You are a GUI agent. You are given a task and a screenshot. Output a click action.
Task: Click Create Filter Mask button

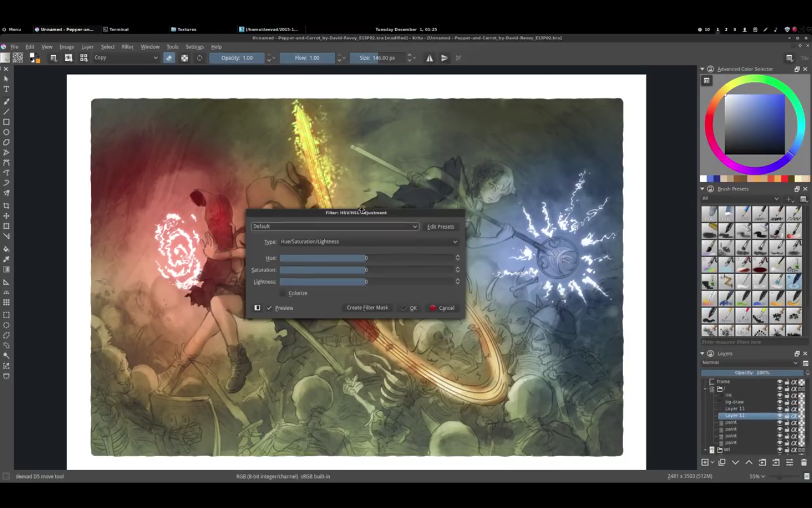click(367, 308)
